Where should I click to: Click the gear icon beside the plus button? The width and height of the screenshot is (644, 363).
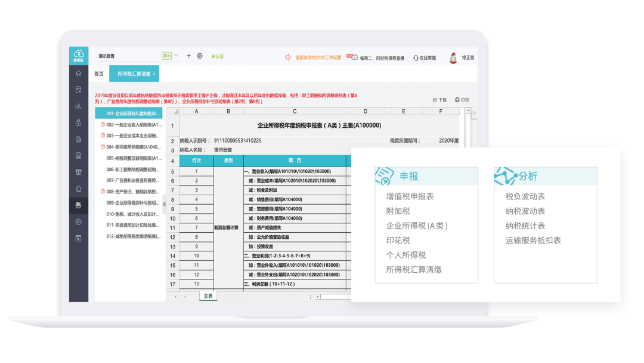click(x=200, y=55)
